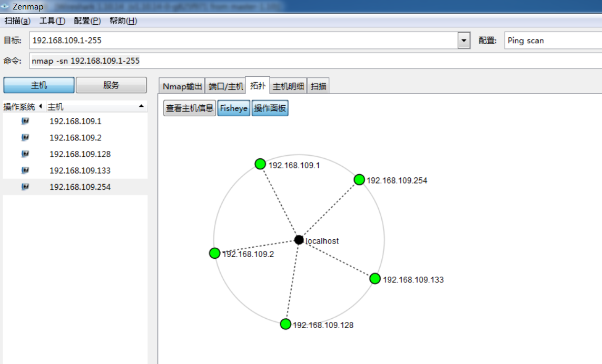Click the 服务 services button
This screenshot has width=602, height=364.
coord(111,85)
